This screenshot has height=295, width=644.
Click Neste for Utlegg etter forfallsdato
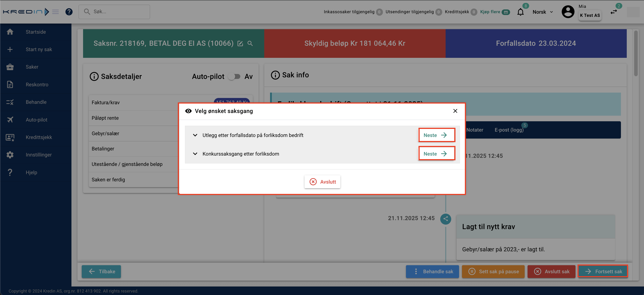tap(436, 135)
